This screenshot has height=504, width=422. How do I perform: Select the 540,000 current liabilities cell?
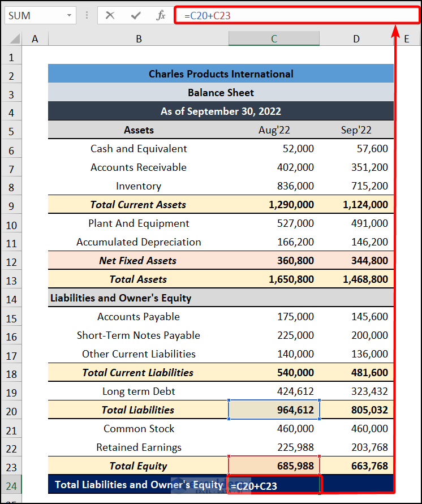pyautogui.click(x=274, y=373)
